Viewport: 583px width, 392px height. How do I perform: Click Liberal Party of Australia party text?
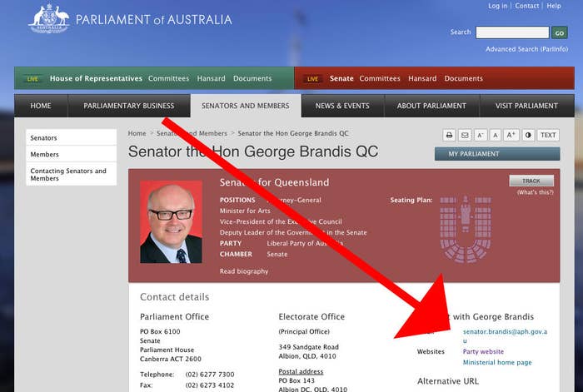tap(305, 243)
